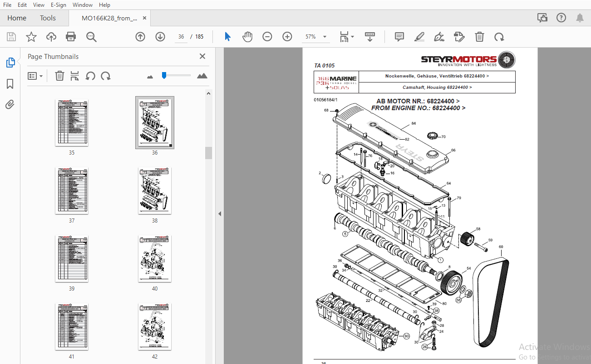Open the File menu
The height and width of the screenshot is (364, 591).
(x=7, y=5)
